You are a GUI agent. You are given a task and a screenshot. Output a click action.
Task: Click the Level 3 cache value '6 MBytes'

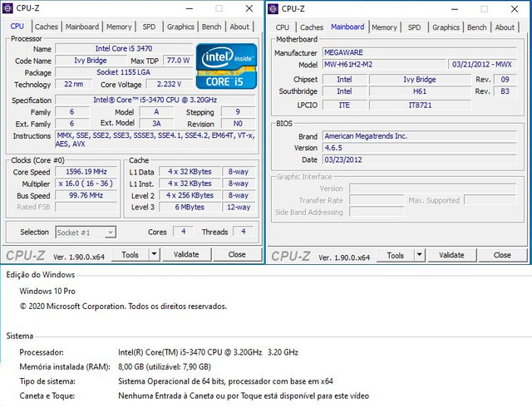190,207
